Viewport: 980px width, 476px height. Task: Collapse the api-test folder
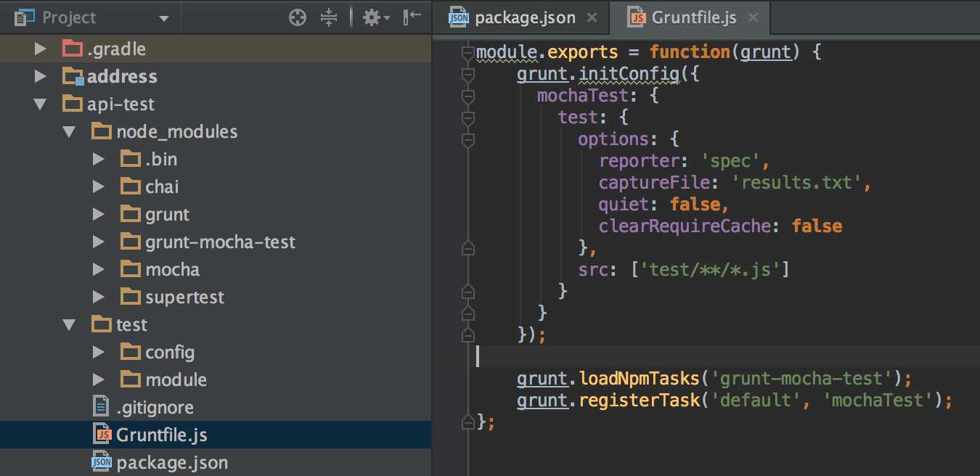(x=40, y=104)
